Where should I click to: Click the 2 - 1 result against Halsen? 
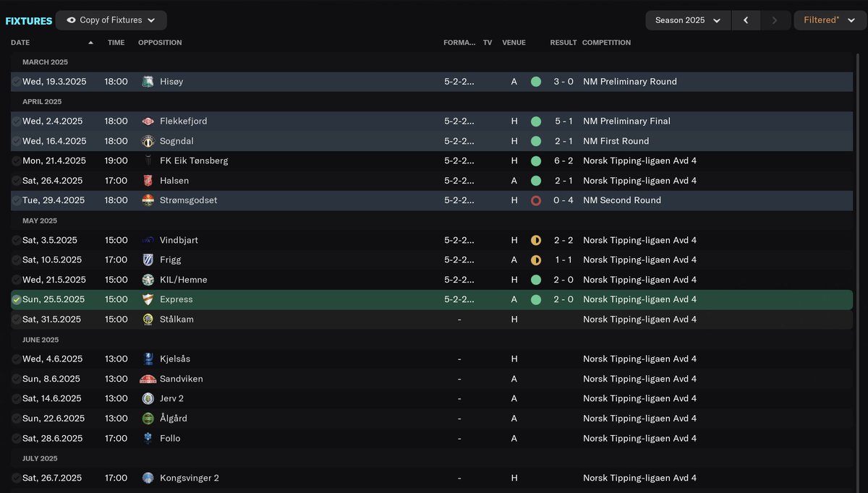(x=563, y=181)
